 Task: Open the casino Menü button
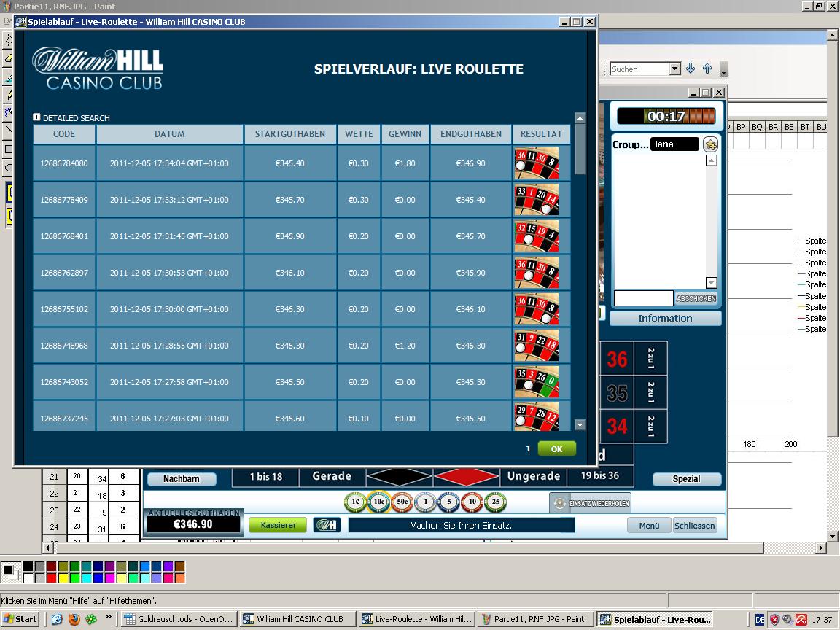pyautogui.click(x=649, y=526)
